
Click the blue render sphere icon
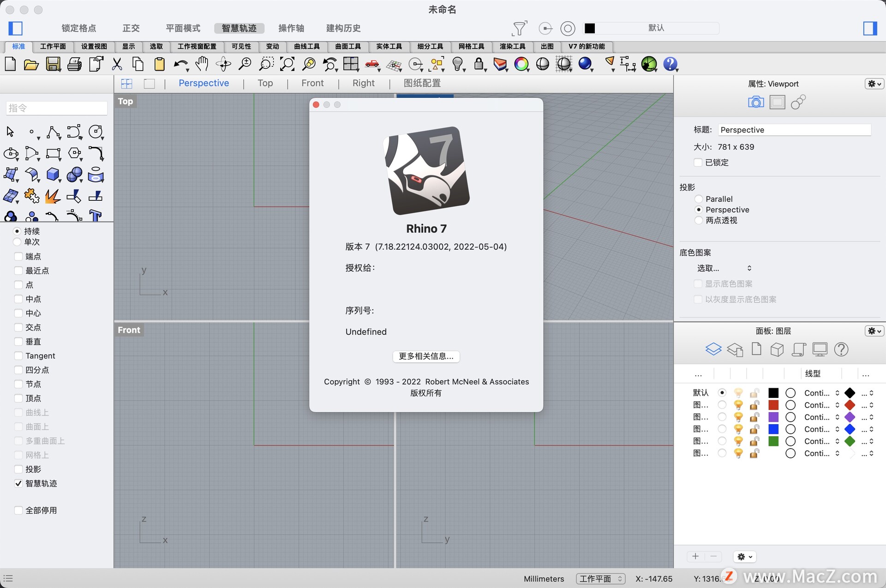coord(585,64)
